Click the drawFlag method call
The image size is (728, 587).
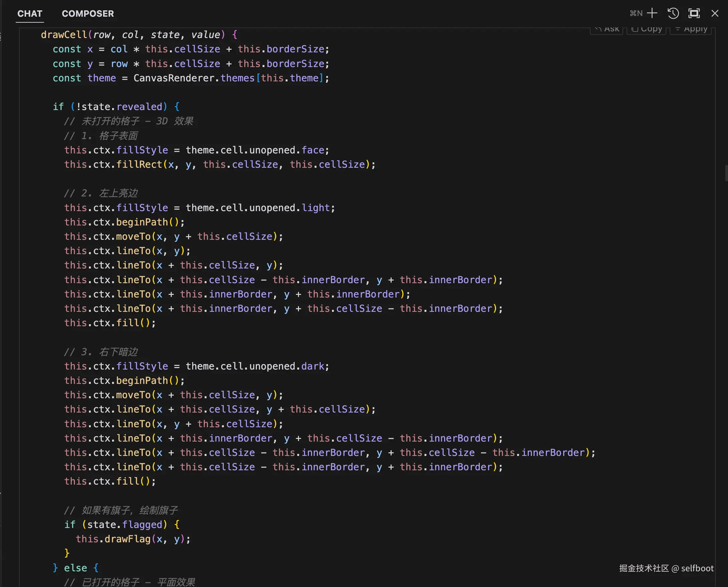coord(127,539)
